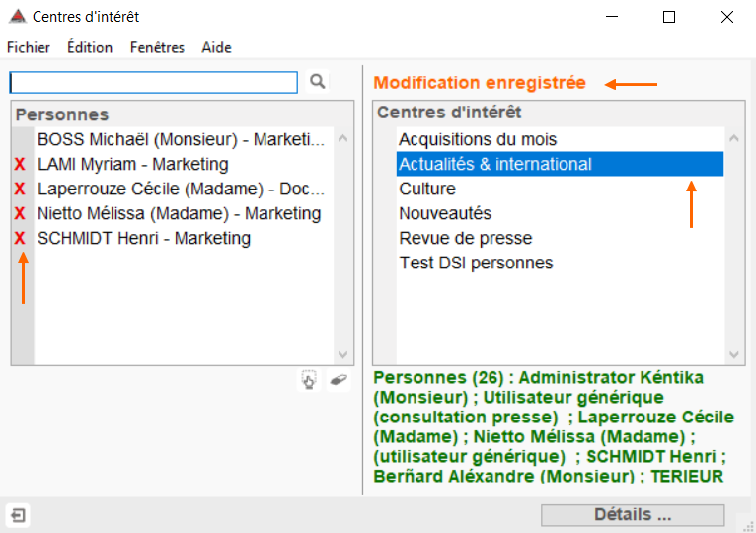This screenshot has height=533, width=756.
Task: Click the select-all hand pointer icon
Action: (x=309, y=380)
